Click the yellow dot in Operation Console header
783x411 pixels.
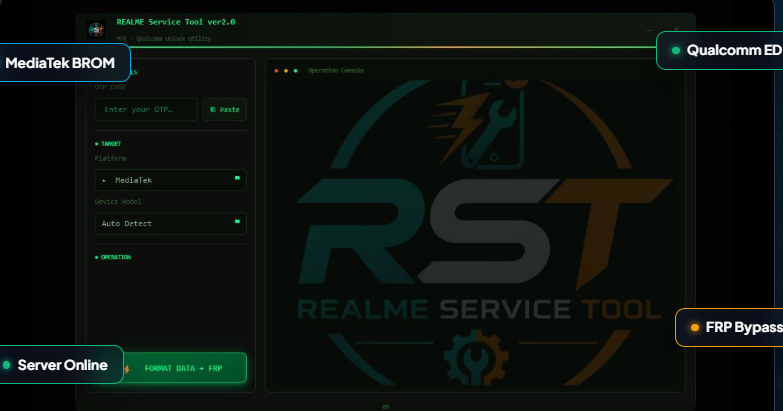click(x=286, y=71)
